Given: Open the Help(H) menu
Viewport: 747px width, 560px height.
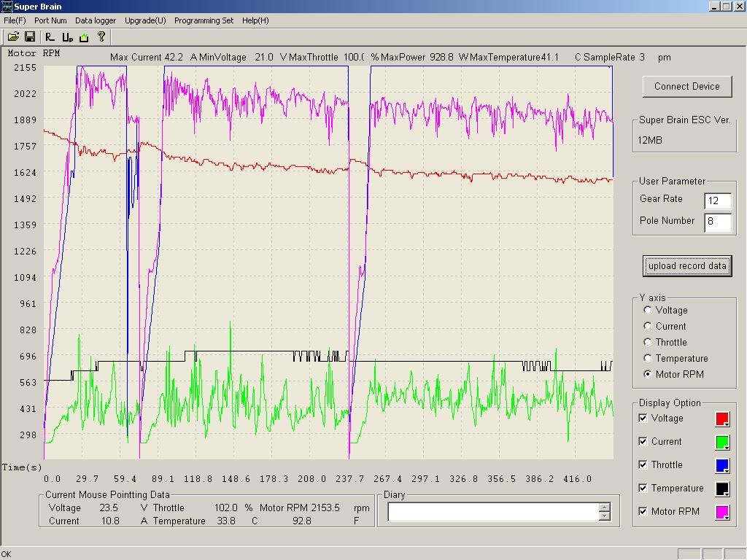Looking at the screenshot, I should [255, 20].
